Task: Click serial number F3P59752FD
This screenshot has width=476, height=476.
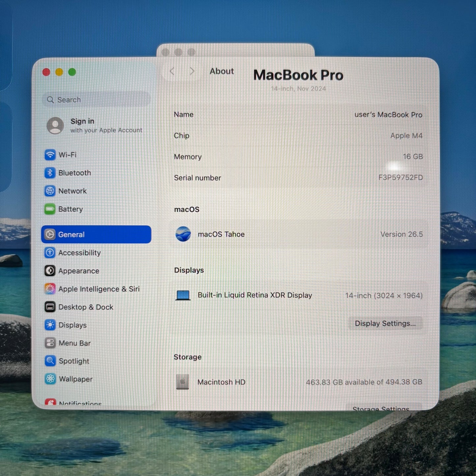Action: (401, 178)
